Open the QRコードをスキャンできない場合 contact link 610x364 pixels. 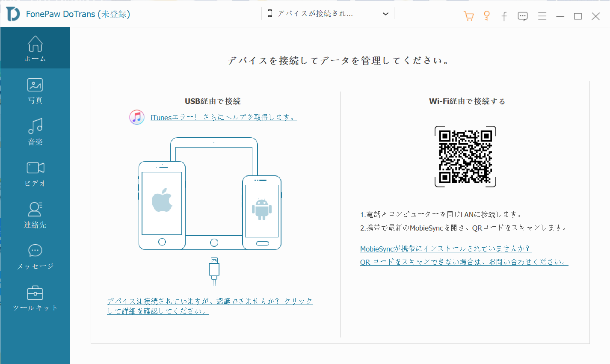(x=464, y=262)
